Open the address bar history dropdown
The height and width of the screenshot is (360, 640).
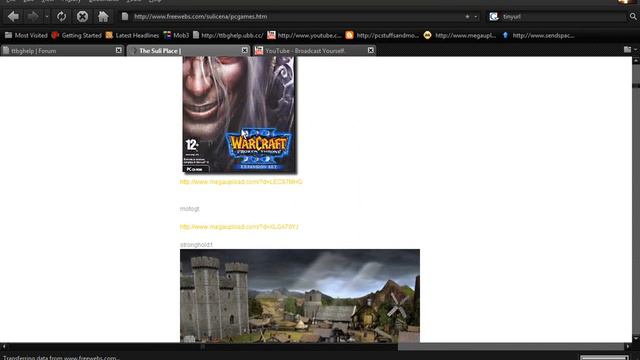click(476, 17)
